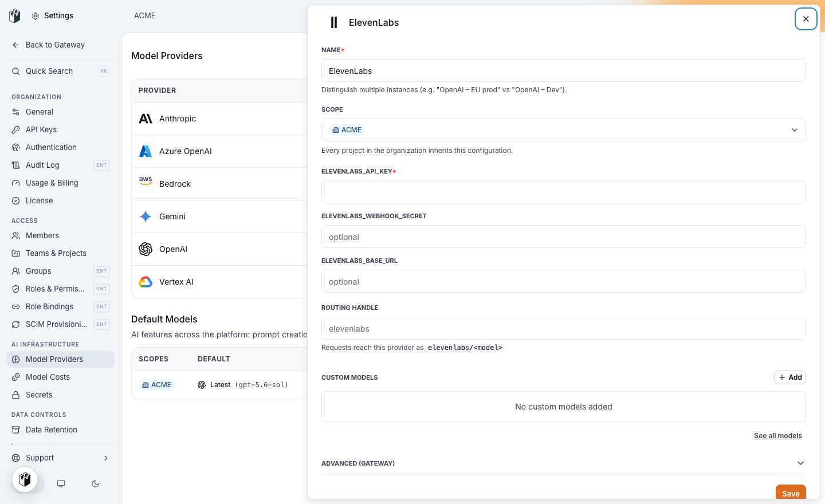825x504 pixels.
Task: Focus the ELEVENLABS_BASE_URL optional field
Action: 564,281
